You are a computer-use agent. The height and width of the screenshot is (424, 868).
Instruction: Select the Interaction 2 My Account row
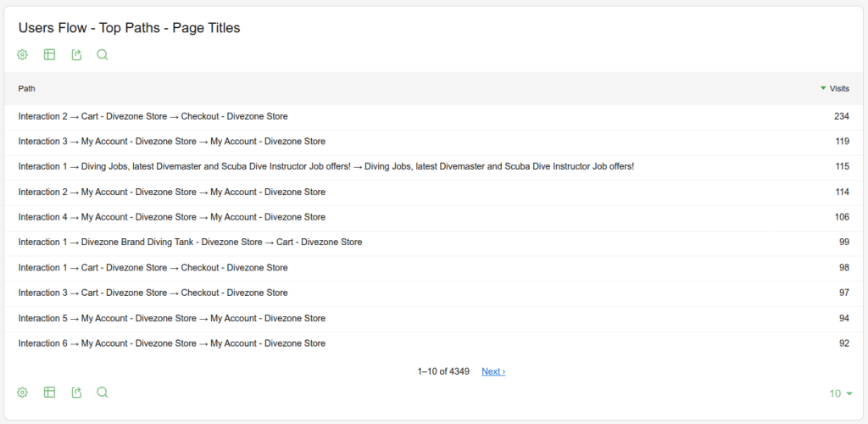[434, 192]
